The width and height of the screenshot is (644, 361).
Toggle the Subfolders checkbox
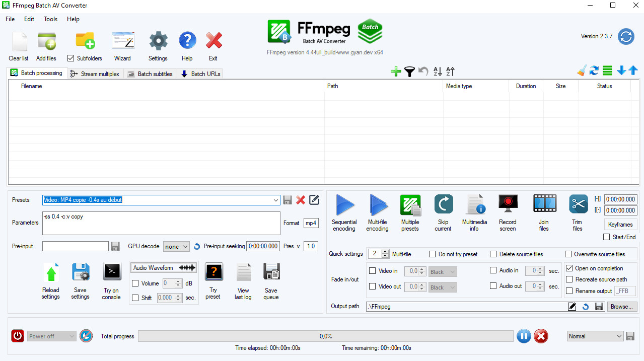[70, 58]
